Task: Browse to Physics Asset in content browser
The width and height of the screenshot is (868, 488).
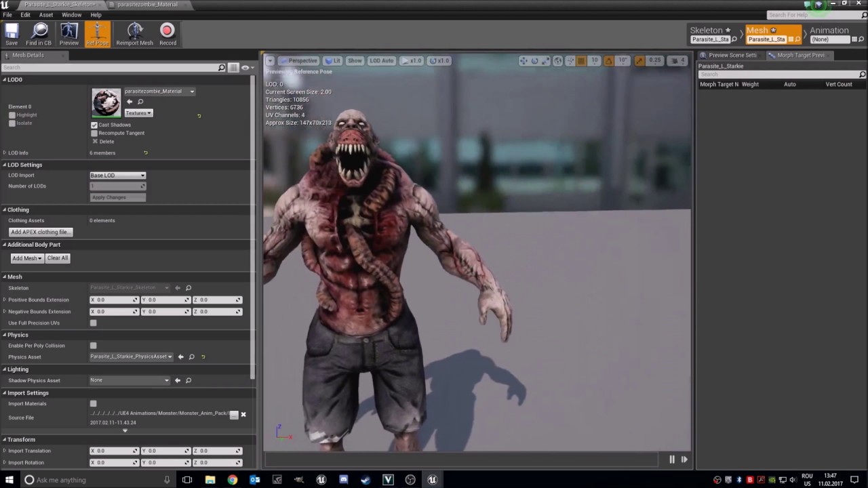Action: click(191, 357)
